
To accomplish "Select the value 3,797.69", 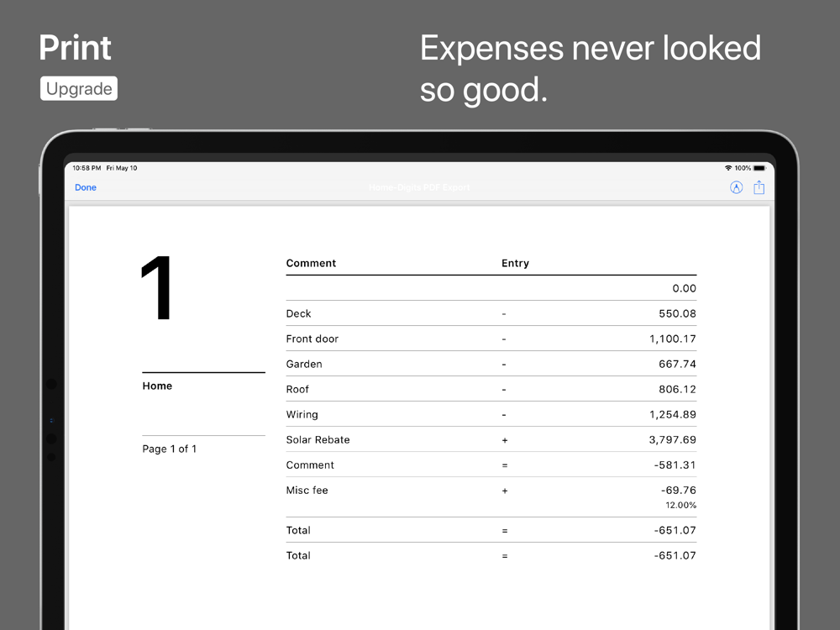I will (672, 439).
